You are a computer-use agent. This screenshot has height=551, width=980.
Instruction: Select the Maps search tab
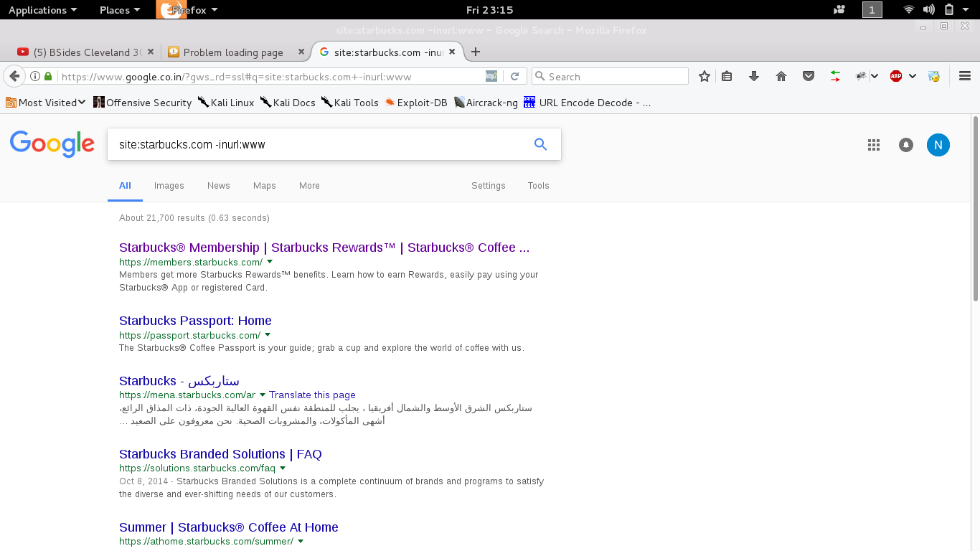[x=265, y=185]
